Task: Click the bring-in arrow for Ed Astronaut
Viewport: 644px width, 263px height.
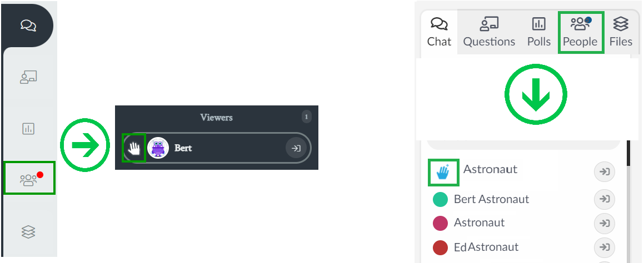Action: [x=605, y=247]
